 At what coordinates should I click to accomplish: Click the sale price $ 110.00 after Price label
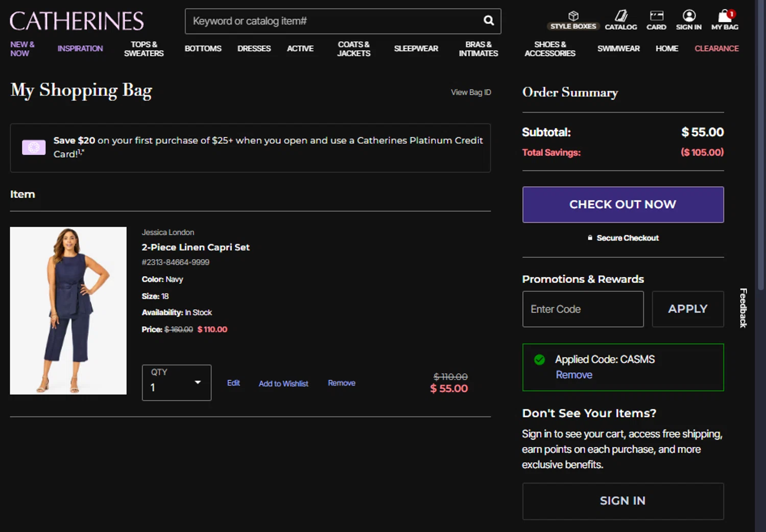(212, 329)
